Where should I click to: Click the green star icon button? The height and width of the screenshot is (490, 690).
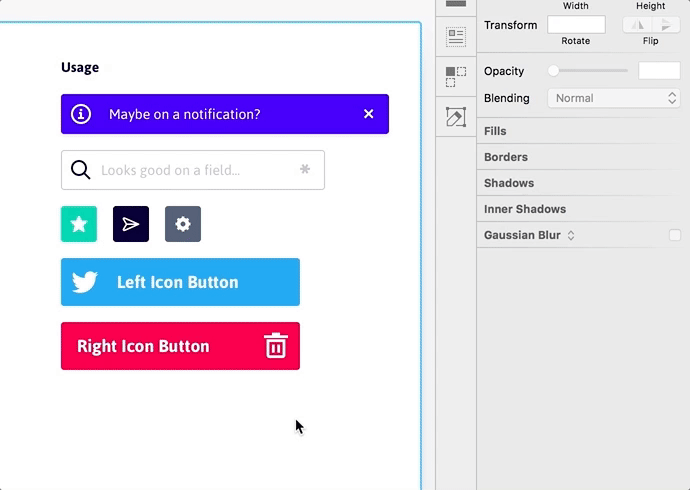coord(79,224)
